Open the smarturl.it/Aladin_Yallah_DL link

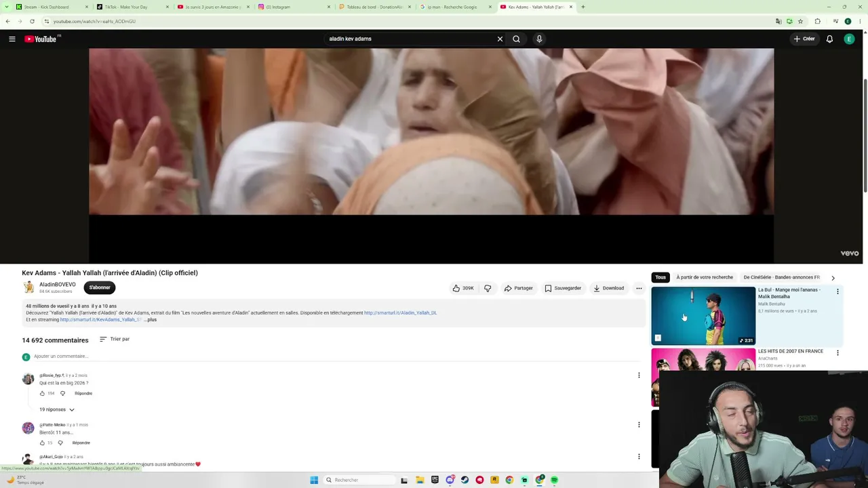point(400,313)
